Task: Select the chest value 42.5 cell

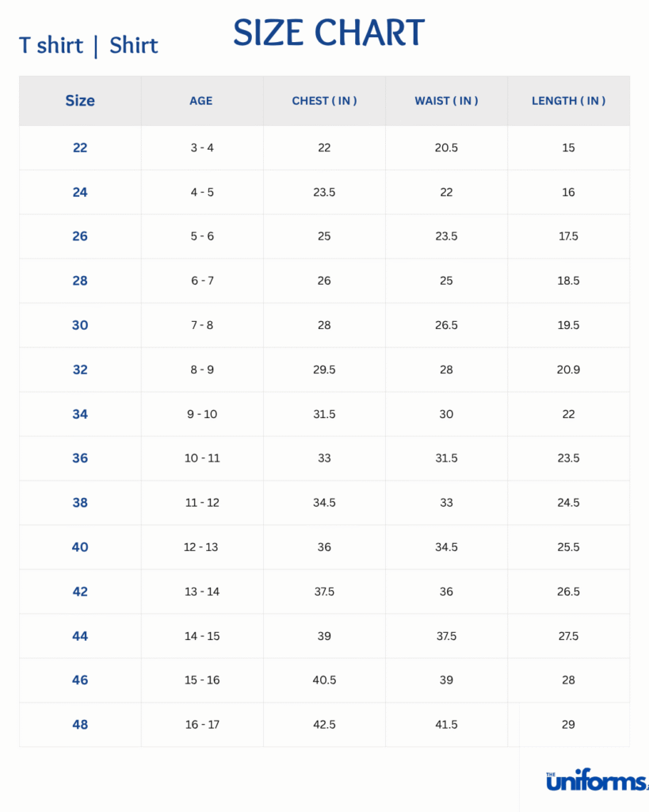Action: click(x=324, y=725)
